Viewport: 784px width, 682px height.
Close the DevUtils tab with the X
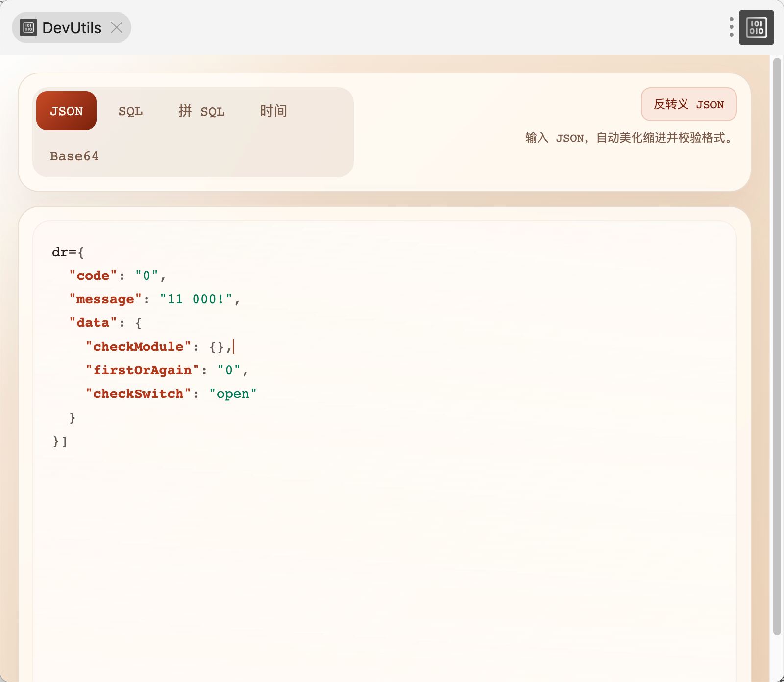pos(117,28)
